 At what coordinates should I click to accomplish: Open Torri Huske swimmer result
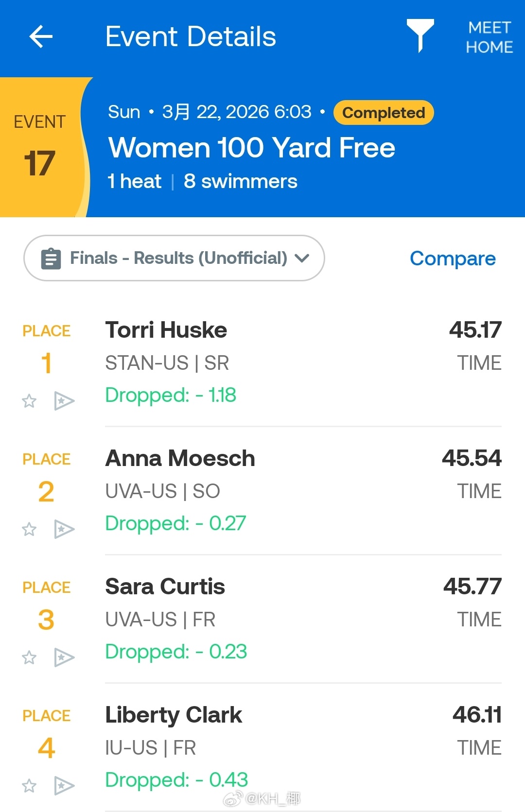pyautogui.click(x=166, y=330)
